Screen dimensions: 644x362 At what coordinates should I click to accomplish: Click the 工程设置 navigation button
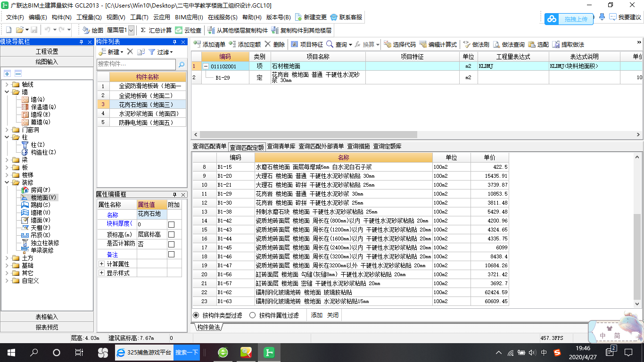click(x=47, y=51)
